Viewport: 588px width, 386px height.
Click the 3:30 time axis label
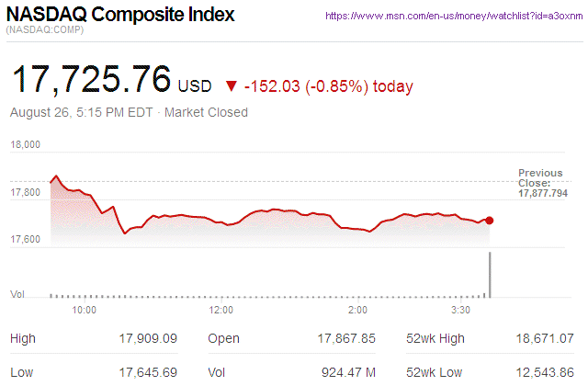[x=462, y=311]
